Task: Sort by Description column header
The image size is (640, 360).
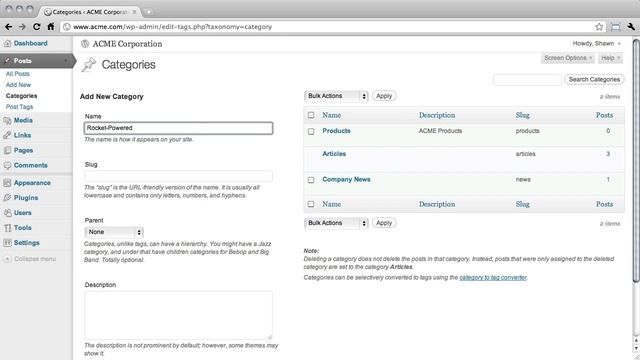Action: click(437, 115)
